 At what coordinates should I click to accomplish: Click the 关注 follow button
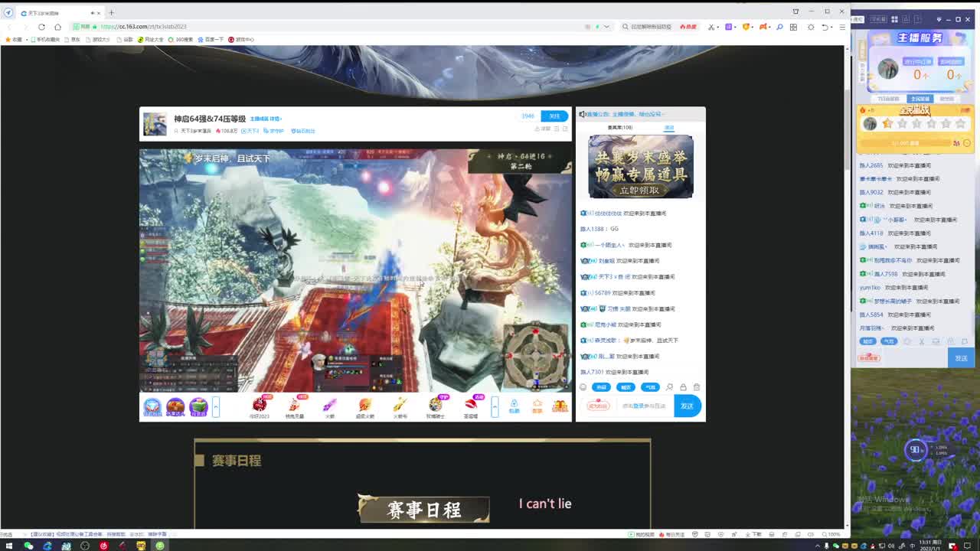coord(554,116)
